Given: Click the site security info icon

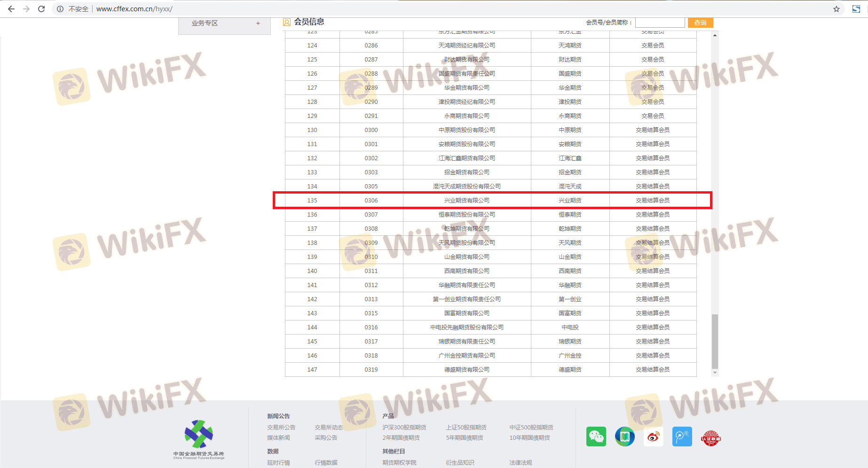Looking at the screenshot, I should point(60,9).
